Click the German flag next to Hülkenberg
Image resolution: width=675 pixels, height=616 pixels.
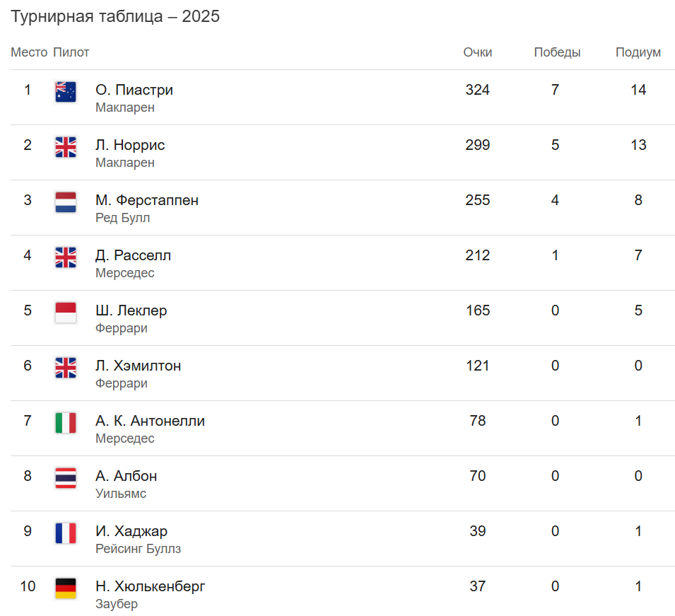(66, 588)
